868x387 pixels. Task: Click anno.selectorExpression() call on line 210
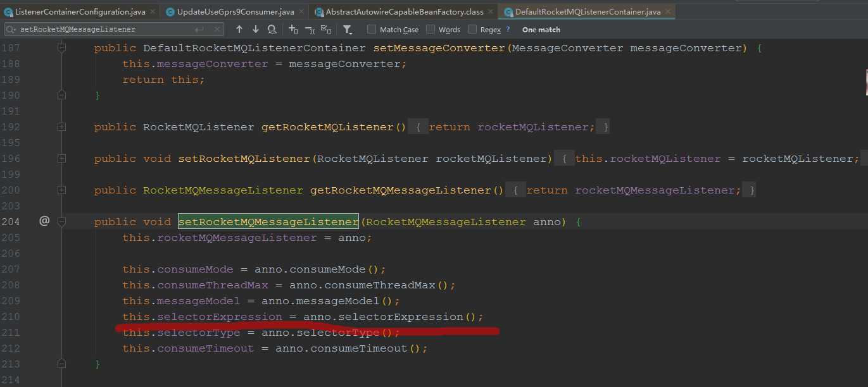tap(393, 316)
